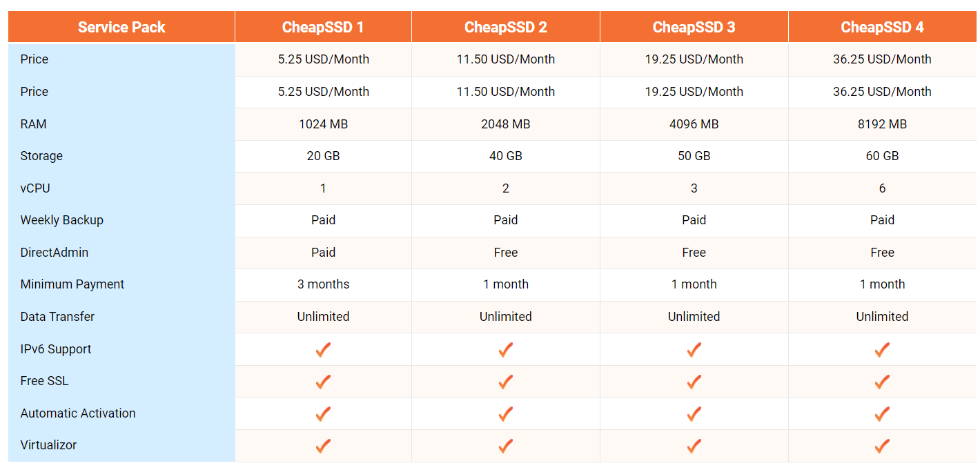Click the Weekly Backup row label
This screenshot has width=980, height=470.
coord(62,220)
